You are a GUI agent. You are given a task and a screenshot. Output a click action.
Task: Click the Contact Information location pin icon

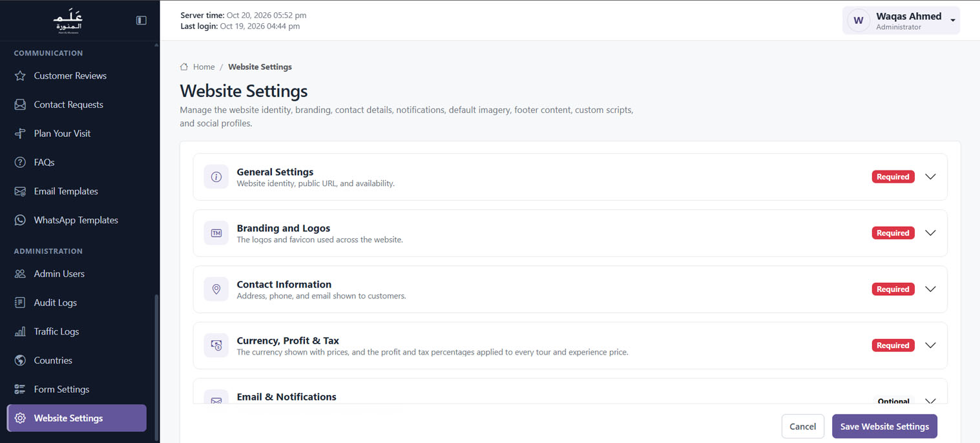pyautogui.click(x=216, y=289)
